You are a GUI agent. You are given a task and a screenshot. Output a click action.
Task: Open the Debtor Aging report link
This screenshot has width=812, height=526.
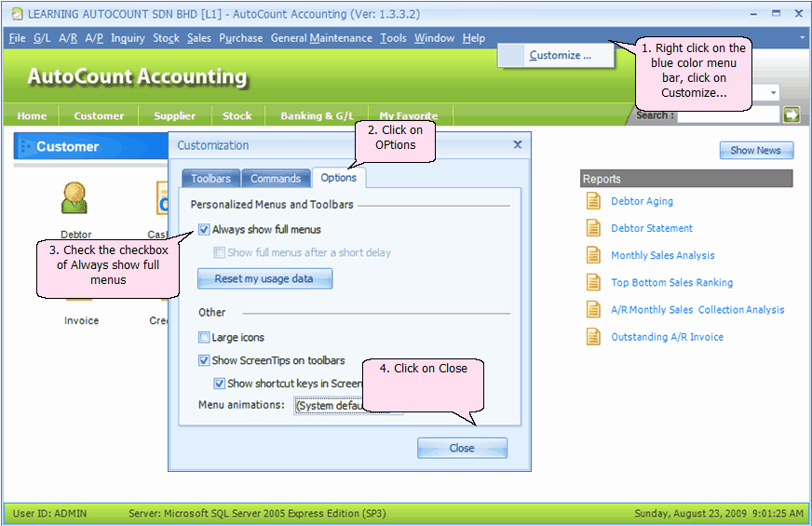643,201
